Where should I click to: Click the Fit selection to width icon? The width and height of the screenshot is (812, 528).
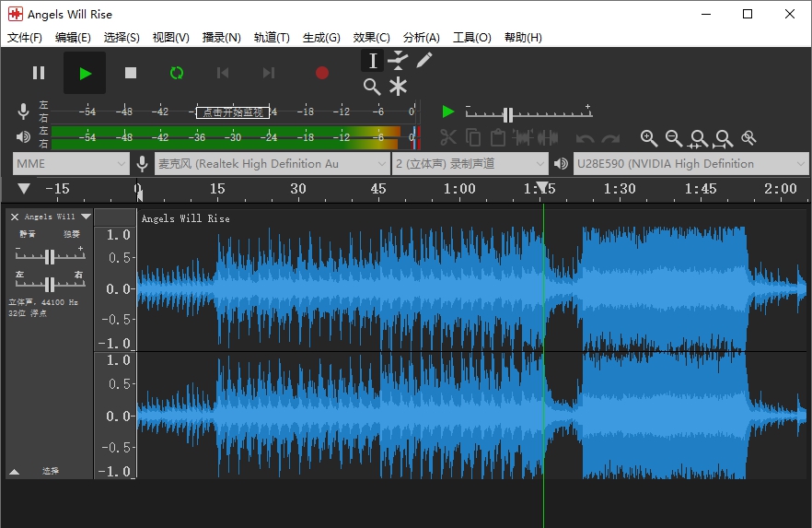pos(699,138)
